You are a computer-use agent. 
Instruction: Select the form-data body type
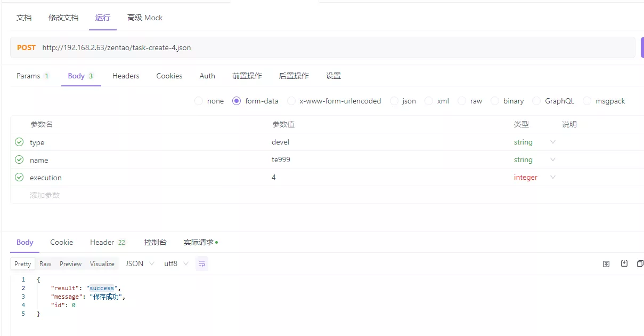(237, 101)
